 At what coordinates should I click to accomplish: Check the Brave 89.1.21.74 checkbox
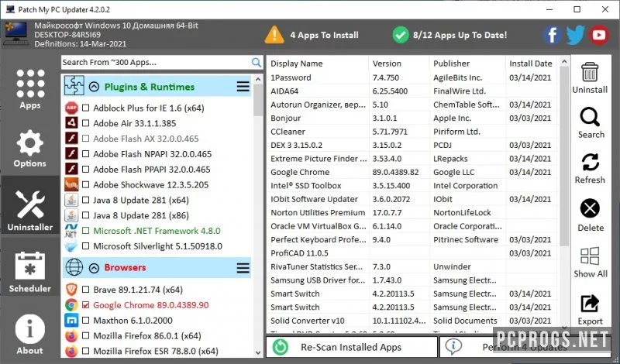pyautogui.click(x=85, y=290)
